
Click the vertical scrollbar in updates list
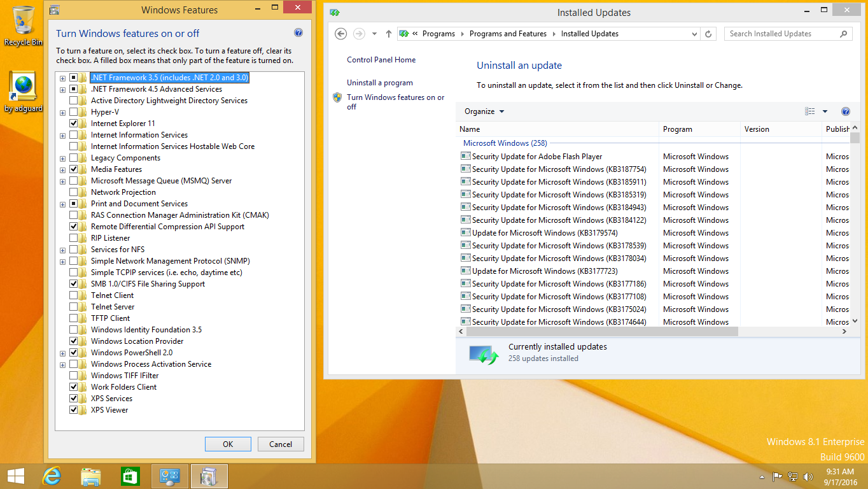pos(855,139)
